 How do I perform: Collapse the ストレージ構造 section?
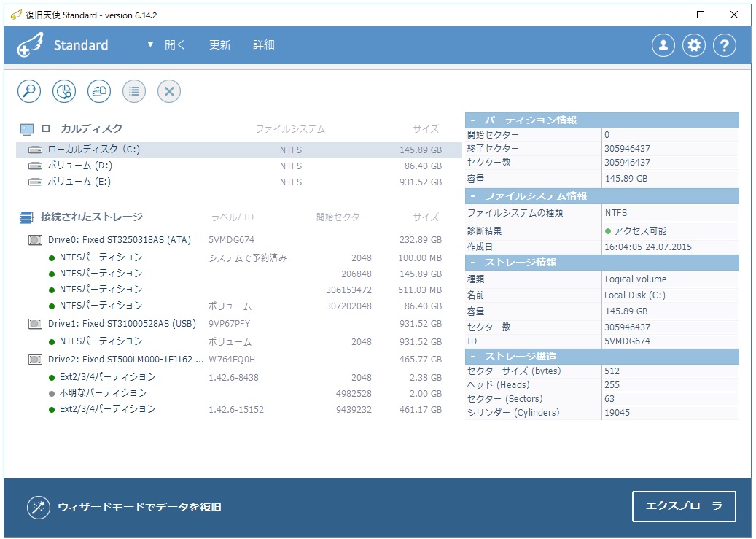tap(473, 357)
